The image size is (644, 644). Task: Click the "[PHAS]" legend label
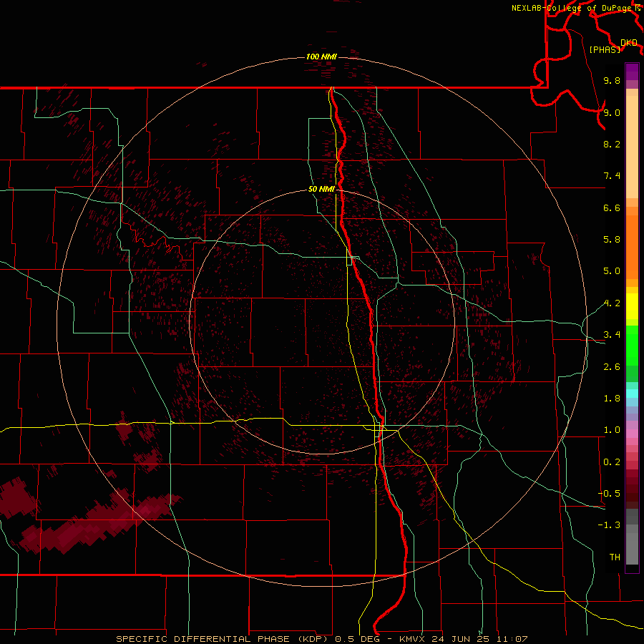point(605,49)
